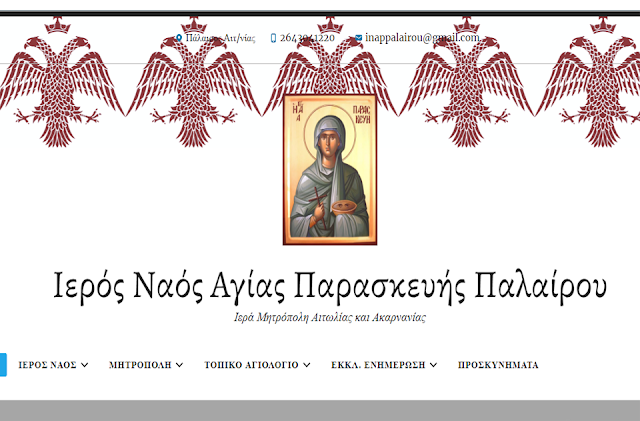The height and width of the screenshot is (421, 640).
Task: Expand the ΙΕΡΟΣ ΝΑΟΣ dropdown chevron
Action: point(84,365)
